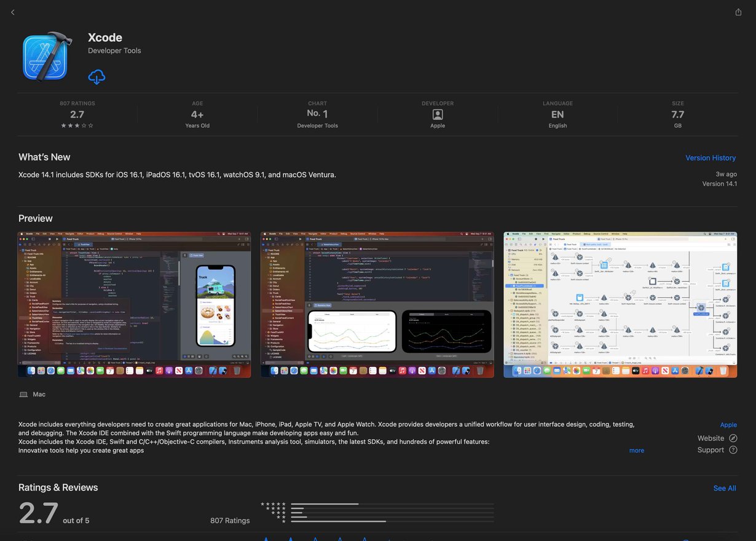Viewport: 756px width, 541px height.
Task: Click the Share icon in the top corner
Action: [738, 12]
